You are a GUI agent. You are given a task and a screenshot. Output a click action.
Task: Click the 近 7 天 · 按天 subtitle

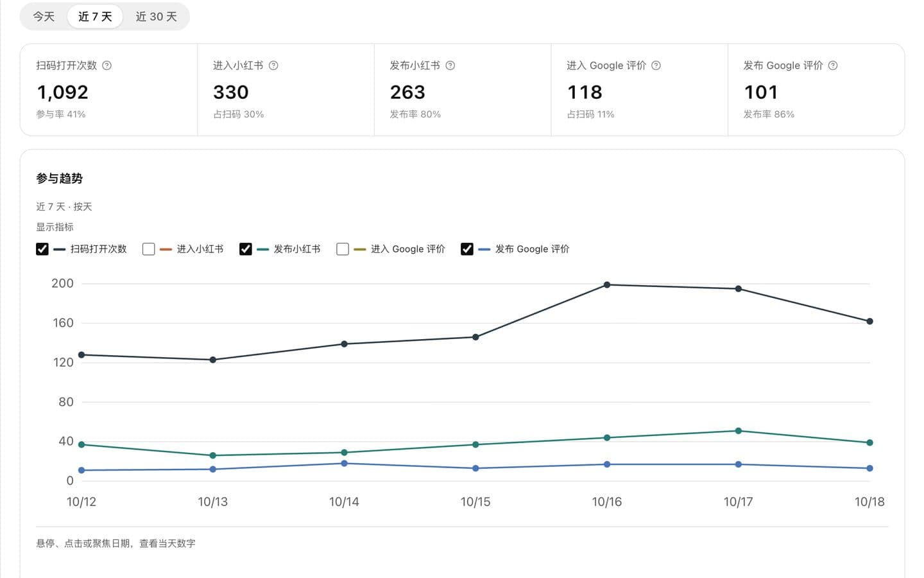pyautogui.click(x=64, y=207)
